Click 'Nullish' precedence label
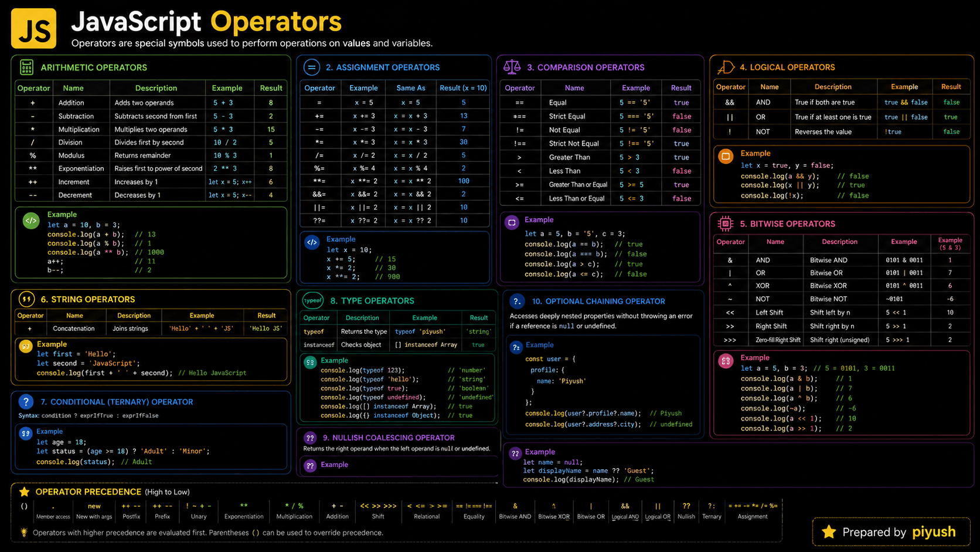The height and width of the screenshot is (552, 980). click(686, 517)
